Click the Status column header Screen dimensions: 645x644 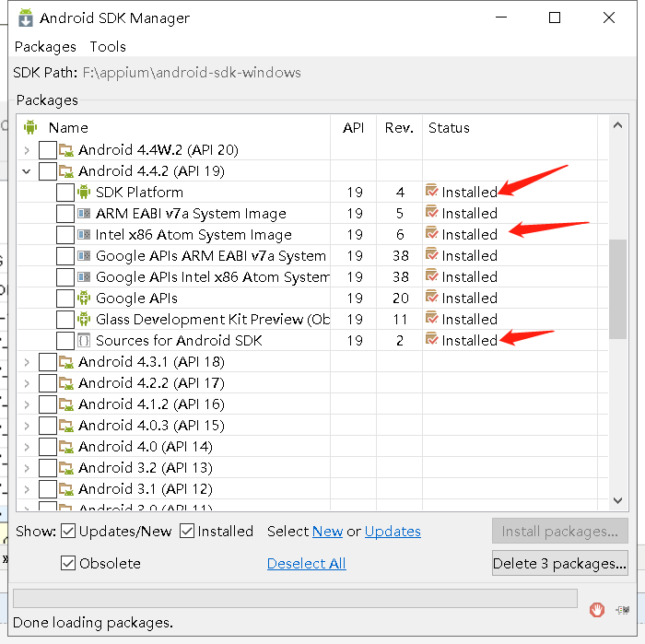pyautogui.click(x=510, y=127)
